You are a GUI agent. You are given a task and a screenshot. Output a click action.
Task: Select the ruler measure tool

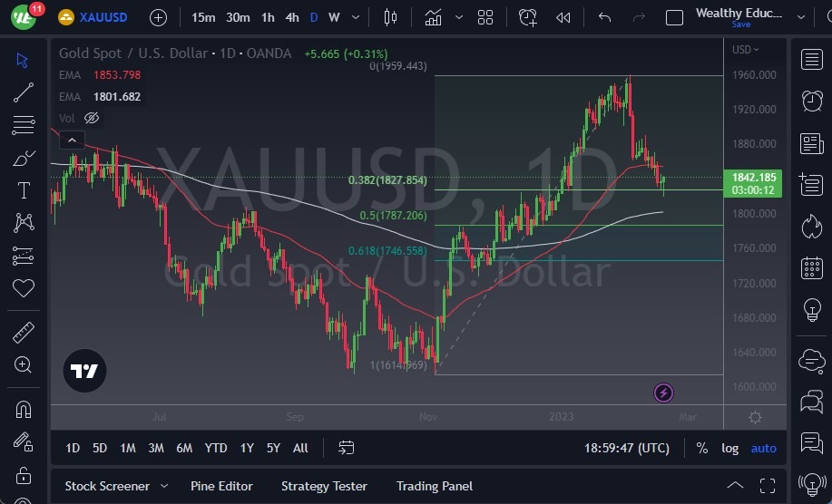click(x=24, y=333)
